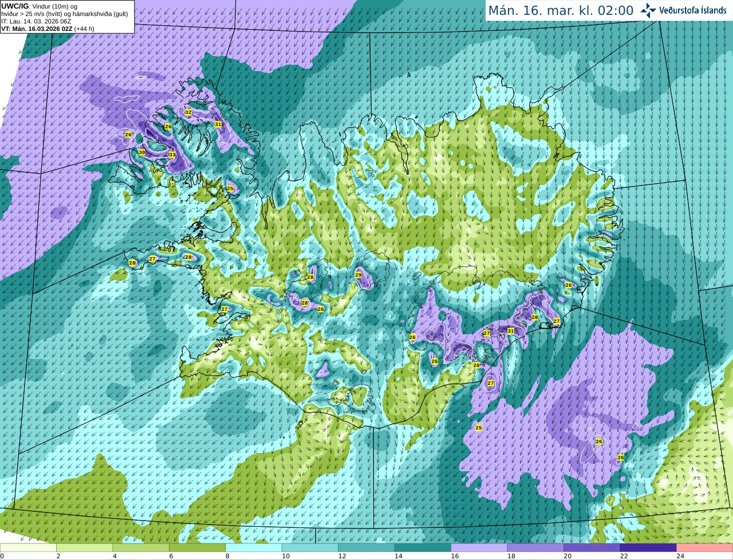The height and width of the screenshot is (560, 733).
Task: Pick the 8–10 light cyan scale swatch
Action: coord(254,547)
